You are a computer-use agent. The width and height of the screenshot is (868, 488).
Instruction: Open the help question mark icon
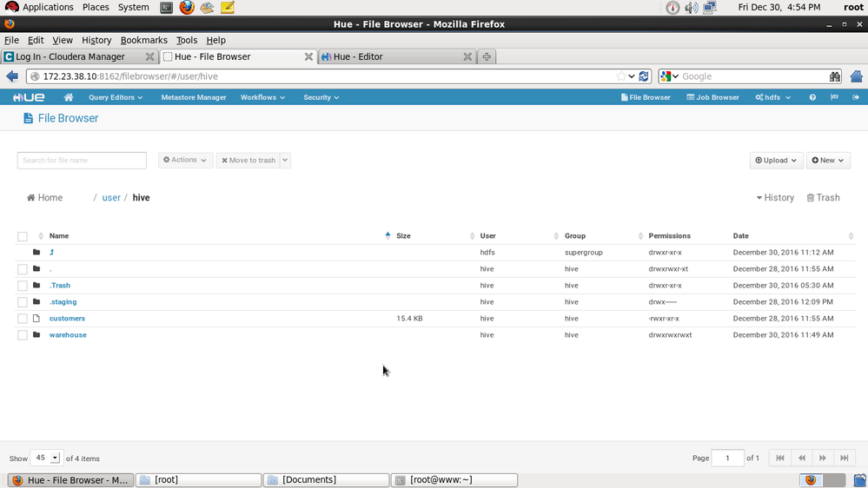coord(812,97)
